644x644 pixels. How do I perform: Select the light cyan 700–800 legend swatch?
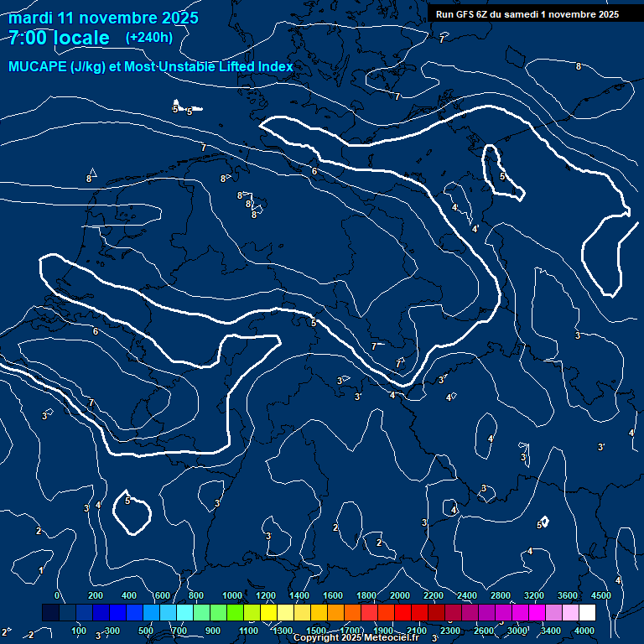(x=184, y=612)
